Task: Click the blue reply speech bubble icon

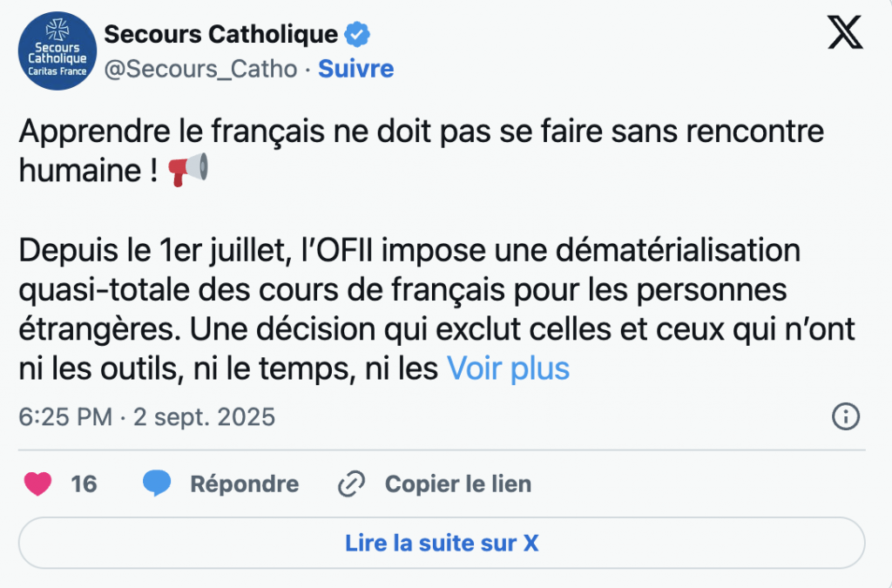Action: click(x=158, y=483)
